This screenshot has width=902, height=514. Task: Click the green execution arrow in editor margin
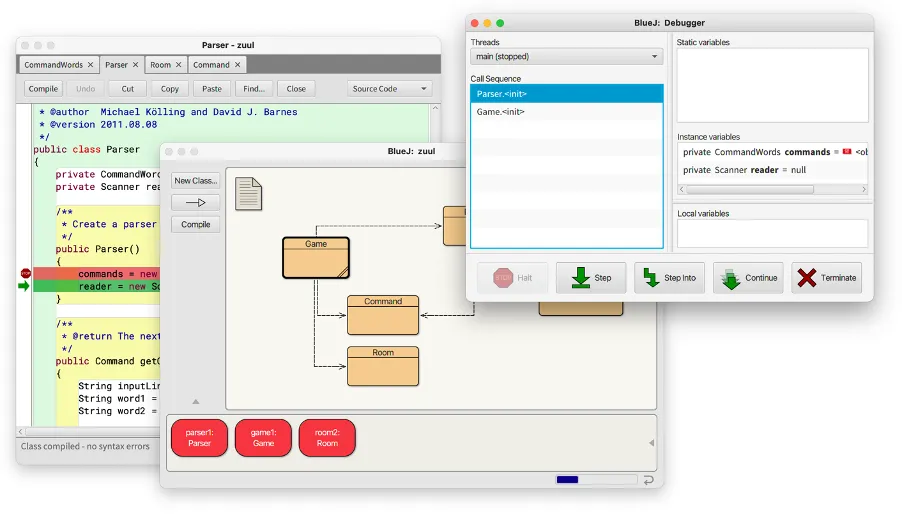(24, 286)
